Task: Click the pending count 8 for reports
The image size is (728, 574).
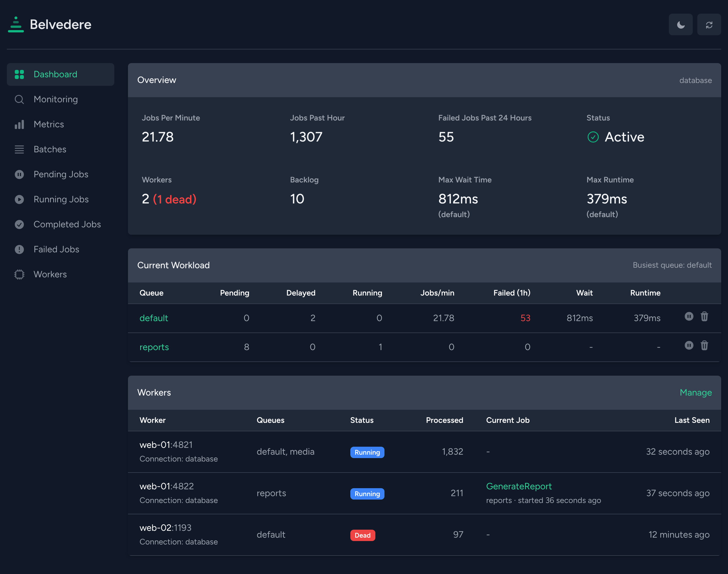Action: pos(247,347)
